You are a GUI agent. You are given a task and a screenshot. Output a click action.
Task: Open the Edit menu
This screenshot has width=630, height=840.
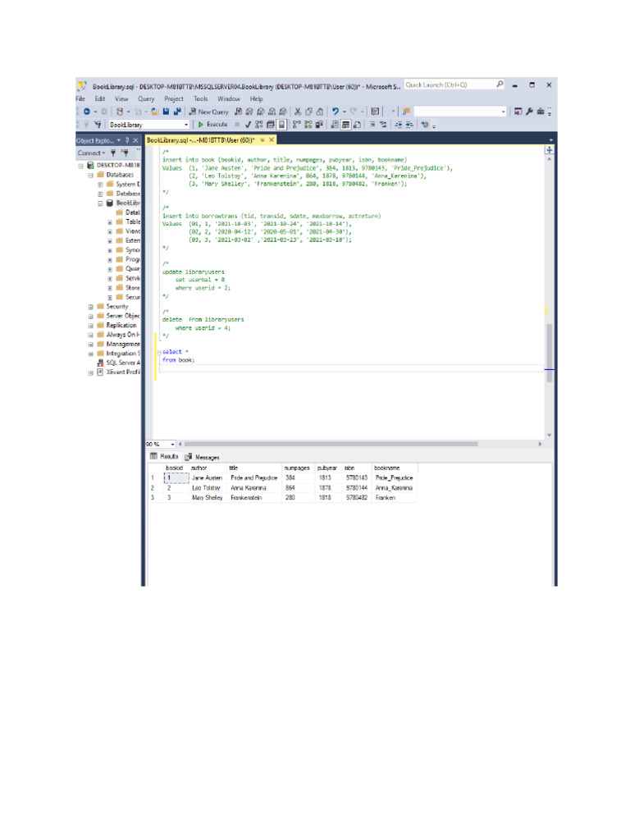pos(99,98)
